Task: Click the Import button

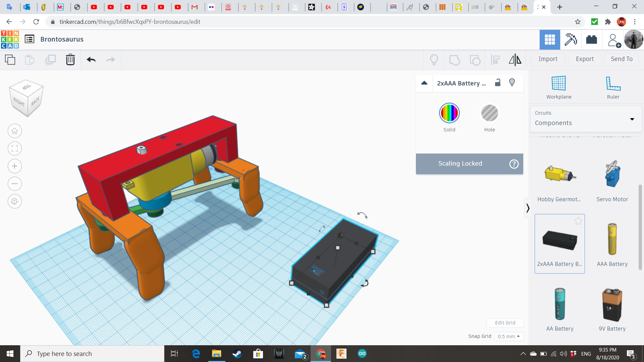Action: pos(548,59)
